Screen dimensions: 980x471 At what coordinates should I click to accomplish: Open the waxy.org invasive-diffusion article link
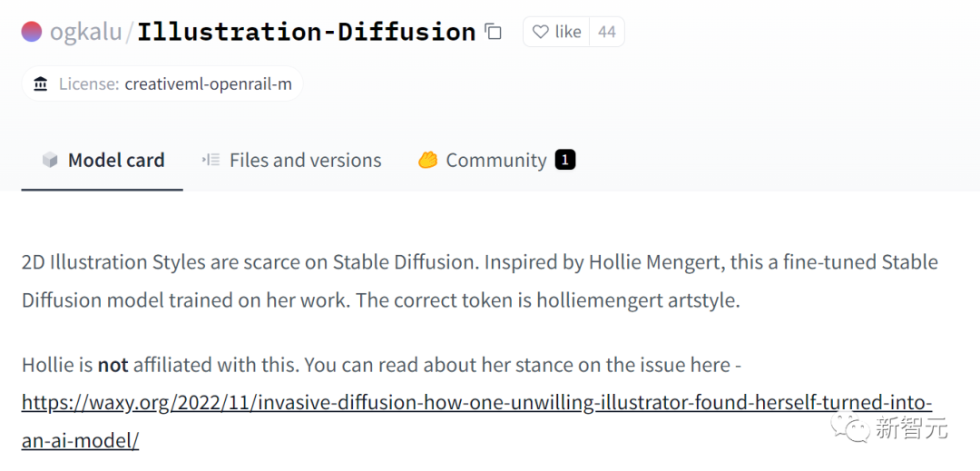click(x=477, y=402)
